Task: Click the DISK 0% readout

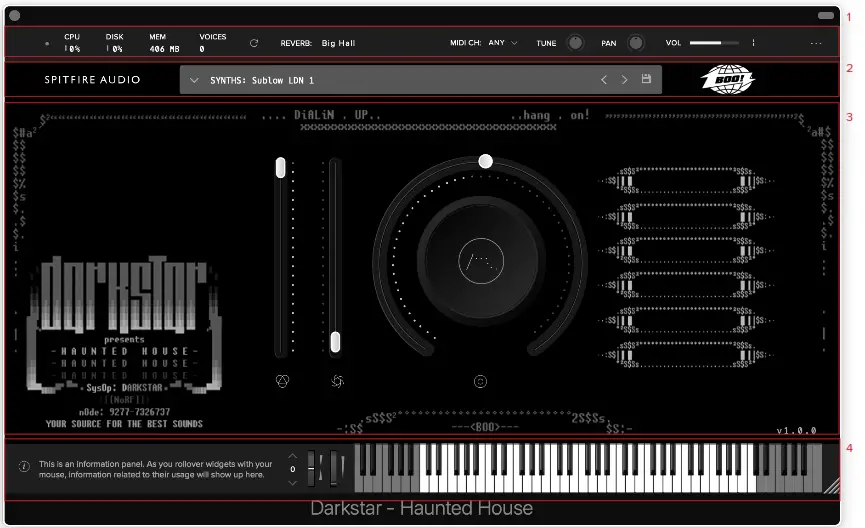Action: pyautogui.click(x=114, y=42)
